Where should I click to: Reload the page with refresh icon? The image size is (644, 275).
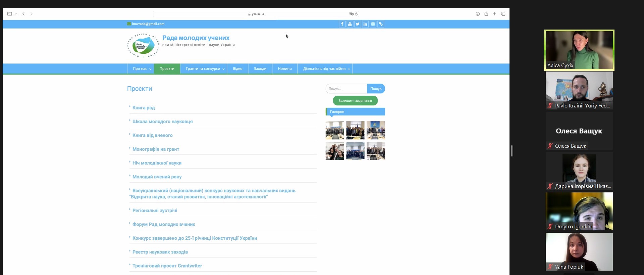pyautogui.click(x=356, y=14)
